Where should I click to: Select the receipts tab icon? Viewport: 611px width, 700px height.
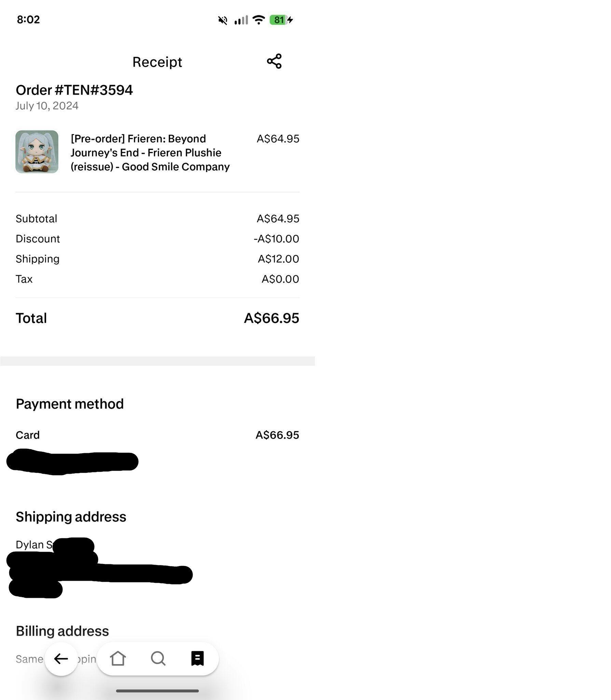pyautogui.click(x=197, y=658)
